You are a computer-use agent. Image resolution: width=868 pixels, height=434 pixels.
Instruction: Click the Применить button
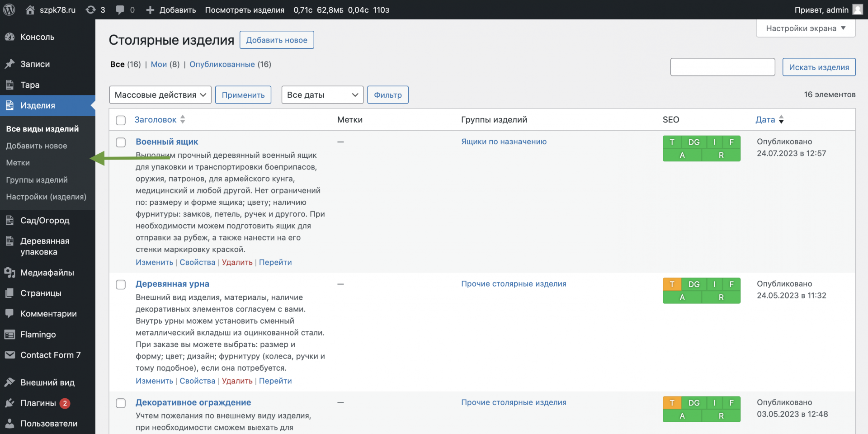(243, 95)
